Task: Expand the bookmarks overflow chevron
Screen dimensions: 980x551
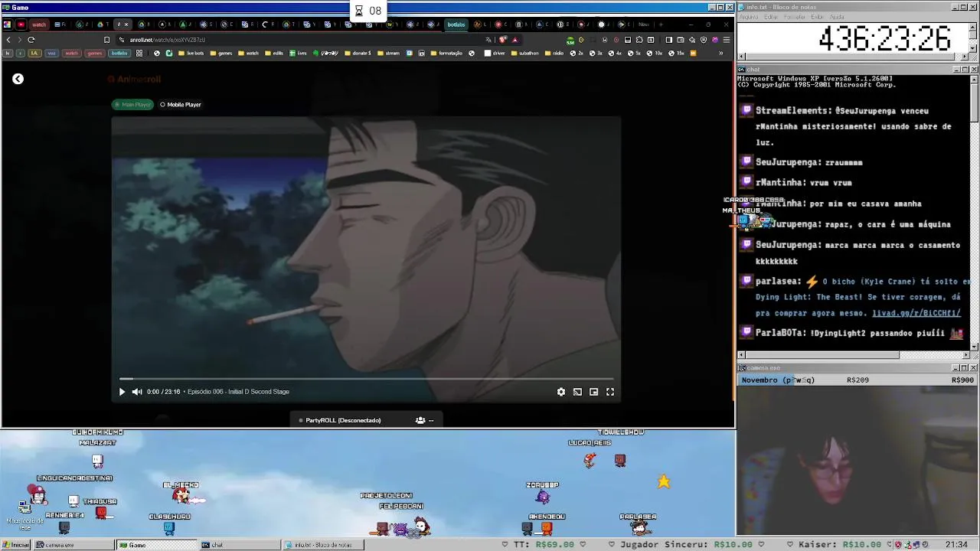Action: 720,54
